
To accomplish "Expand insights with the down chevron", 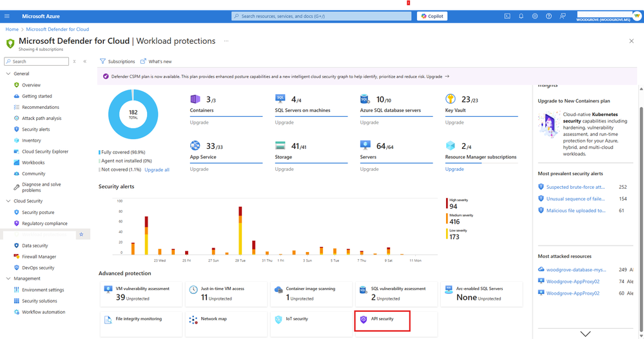I will pos(585,334).
